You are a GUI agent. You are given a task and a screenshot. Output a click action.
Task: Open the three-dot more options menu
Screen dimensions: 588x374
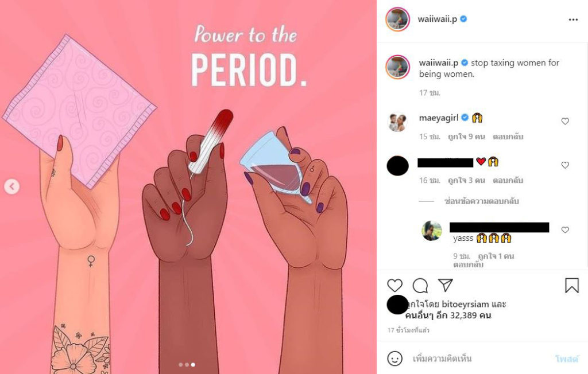pos(573,20)
